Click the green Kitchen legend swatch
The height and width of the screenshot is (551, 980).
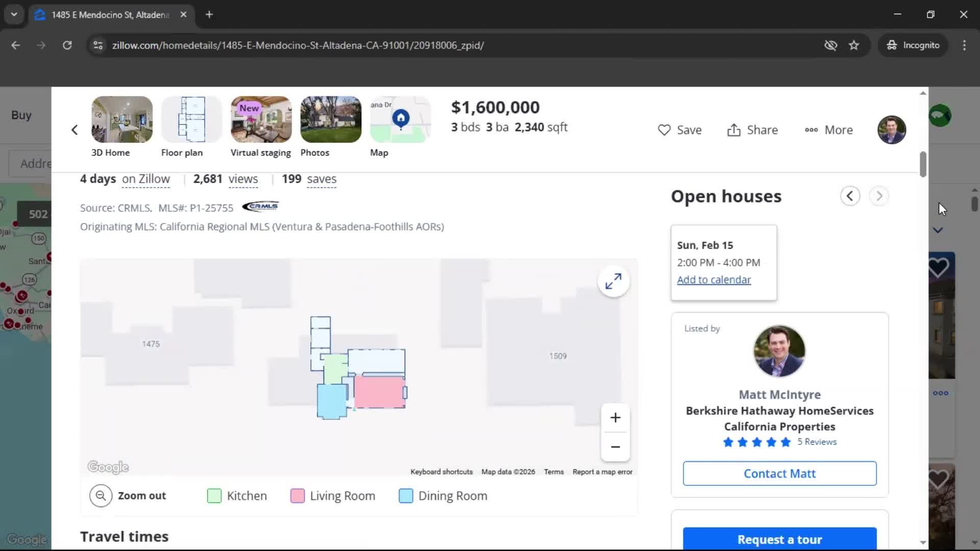(214, 495)
